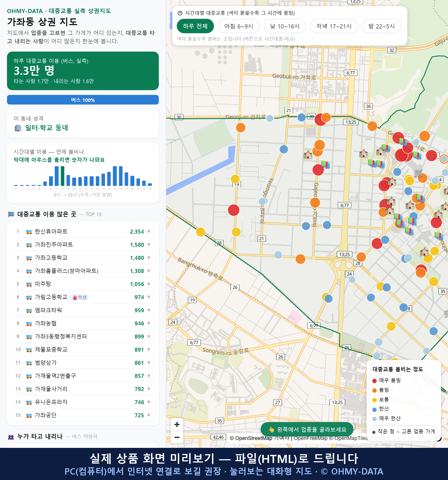
Task: Switch to the 아침 6~9시 time filter
Action: pyautogui.click(x=239, y=26)
